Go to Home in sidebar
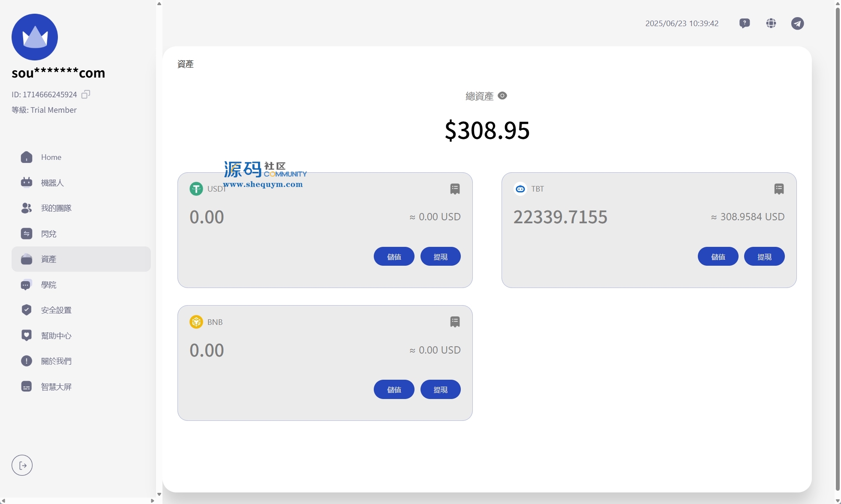 point(51,157)
